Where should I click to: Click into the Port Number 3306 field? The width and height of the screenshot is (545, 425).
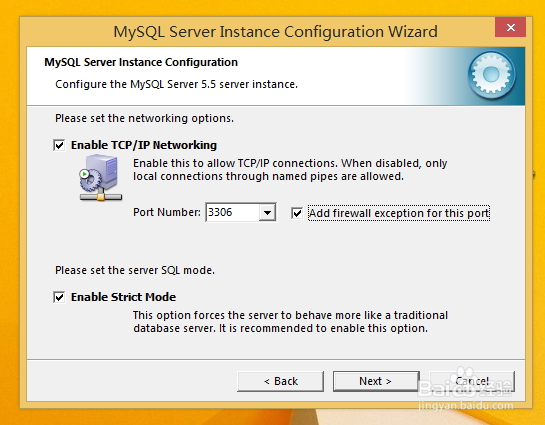click(x=232, y=212)
